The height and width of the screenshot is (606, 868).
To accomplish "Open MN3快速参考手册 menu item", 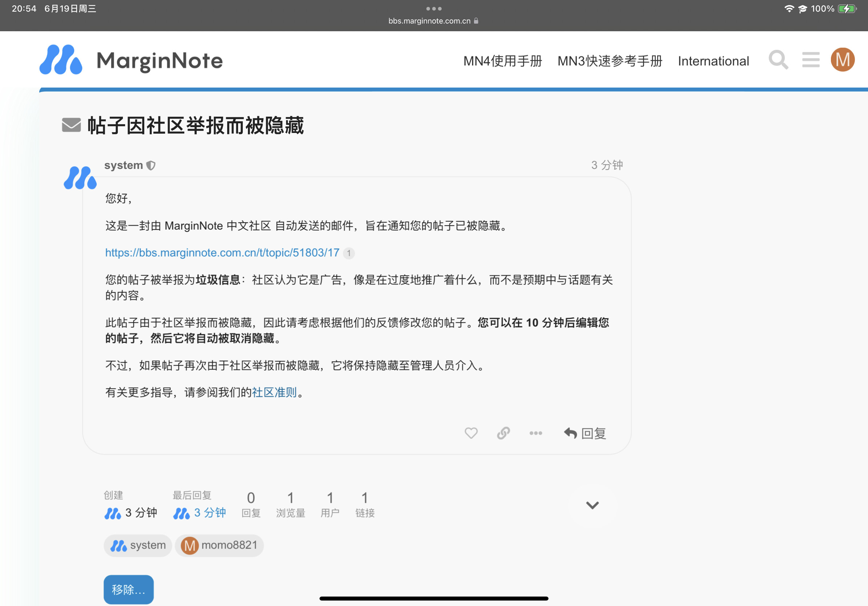I will coord(610,61).
